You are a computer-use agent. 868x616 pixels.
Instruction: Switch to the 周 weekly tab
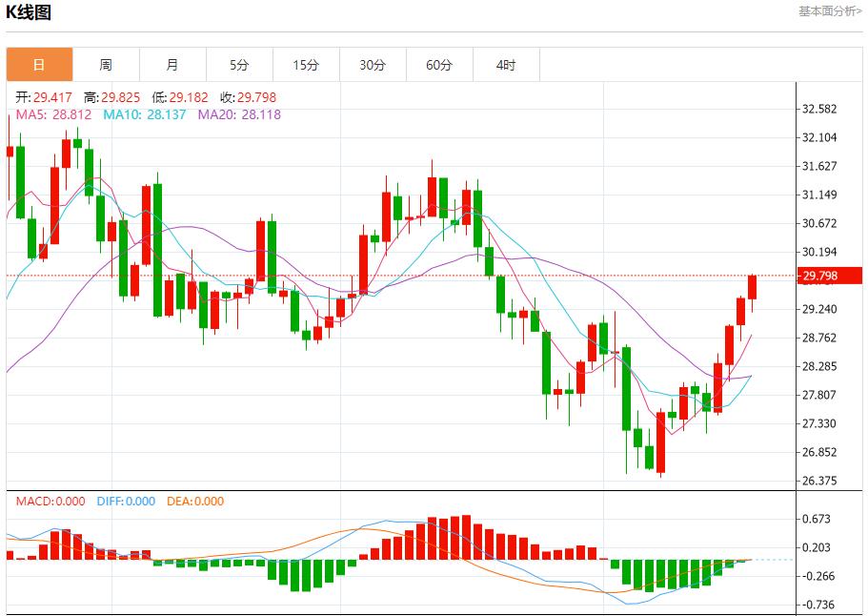[x=106, y=65]
